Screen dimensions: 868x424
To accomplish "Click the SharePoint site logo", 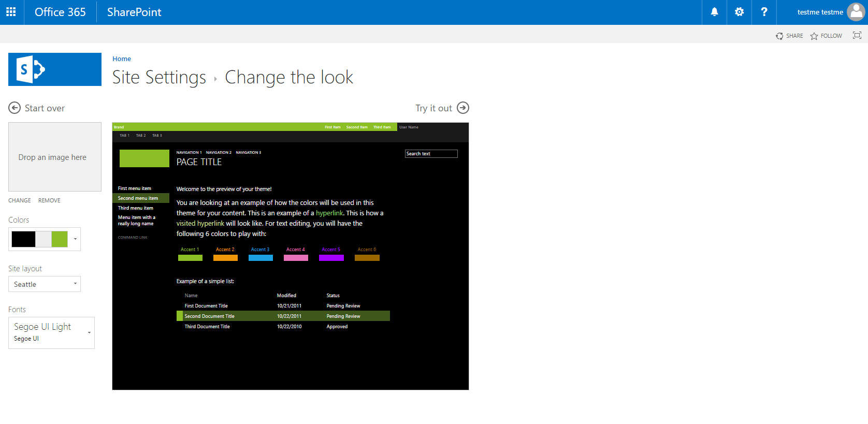I will [x=55, y=69].
